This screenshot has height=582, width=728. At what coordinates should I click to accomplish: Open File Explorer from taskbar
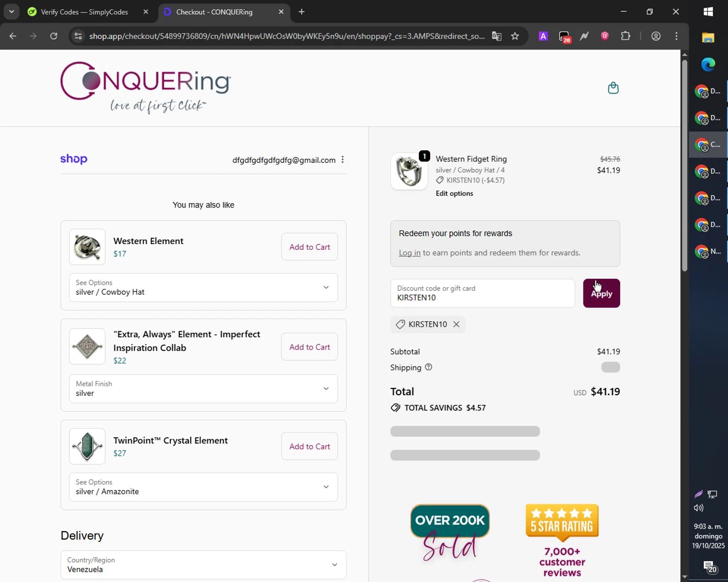[x=708, y=38]
